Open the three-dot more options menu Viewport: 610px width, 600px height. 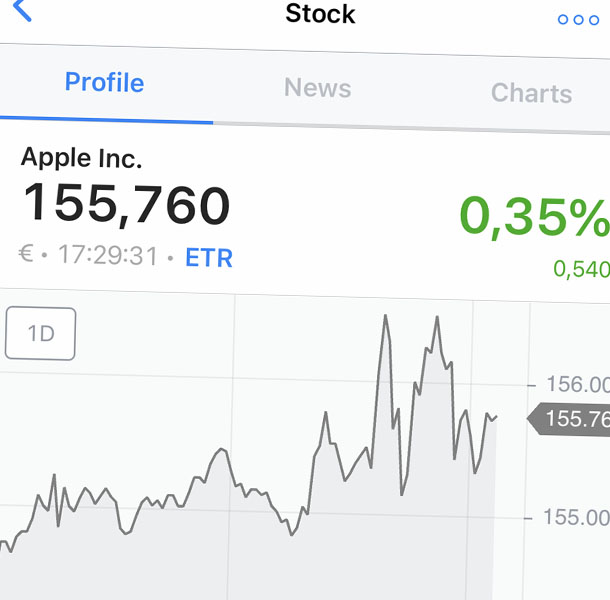[578, 20]
